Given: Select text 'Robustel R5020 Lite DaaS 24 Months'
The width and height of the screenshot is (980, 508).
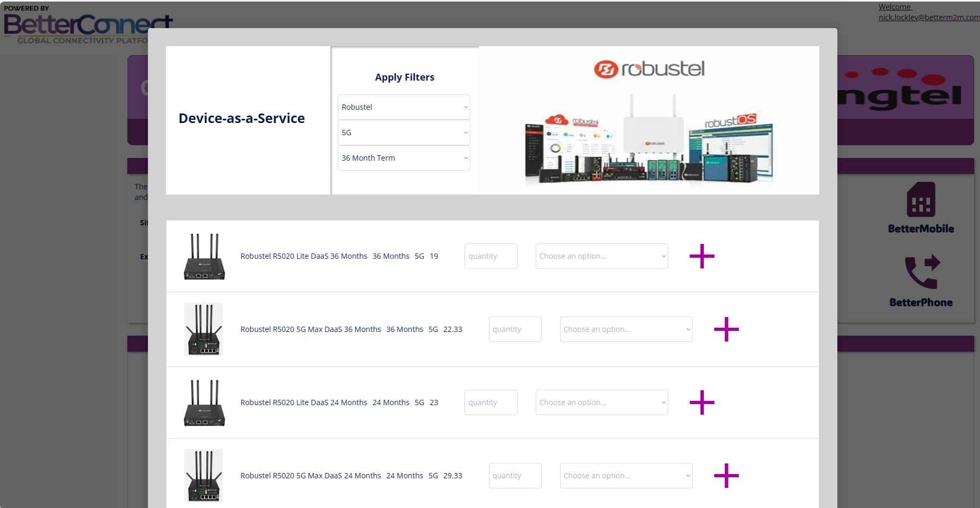Looking at the screenshot, I should pyautogui.click(x=304, y=402).
